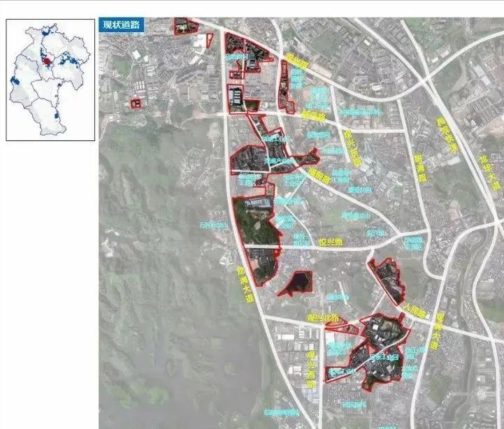Click the red highlighted district in inset map

47,61
